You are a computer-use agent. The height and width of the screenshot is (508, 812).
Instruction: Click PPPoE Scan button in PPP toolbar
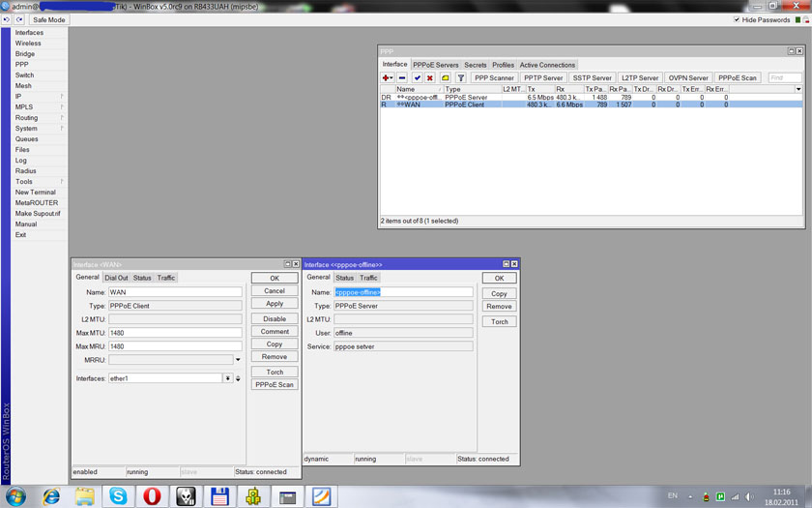(738, 77)
